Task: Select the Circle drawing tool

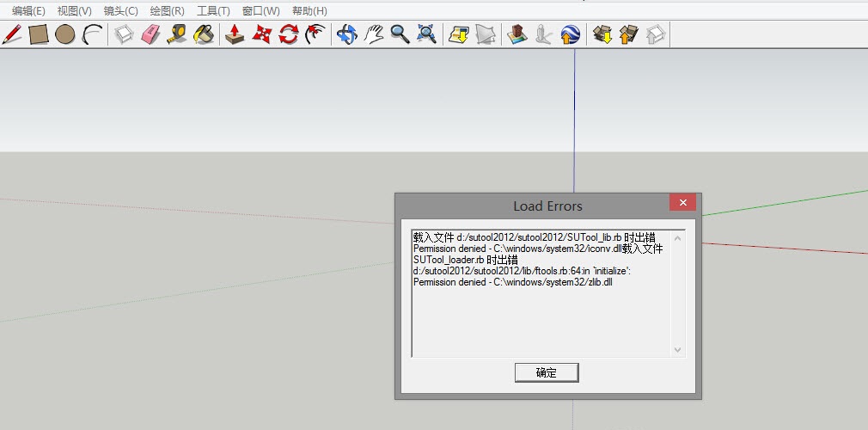Action: tap(65, 34)
